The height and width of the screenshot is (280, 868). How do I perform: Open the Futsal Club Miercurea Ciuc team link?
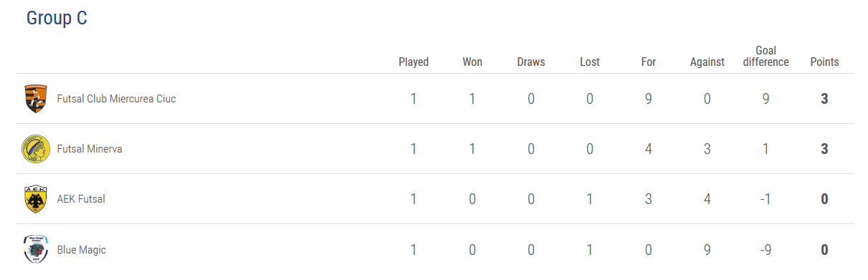pyautogui.click(x=116, y=99)
